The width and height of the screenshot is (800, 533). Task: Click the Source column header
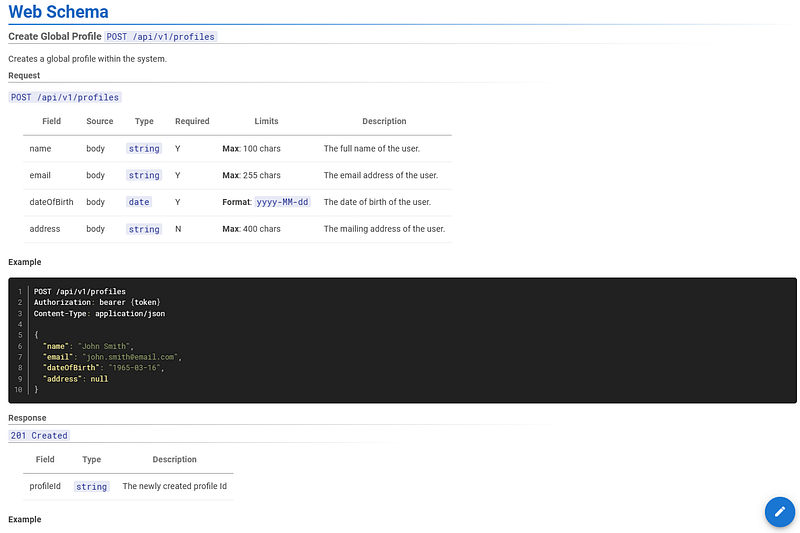coord(99,121)
